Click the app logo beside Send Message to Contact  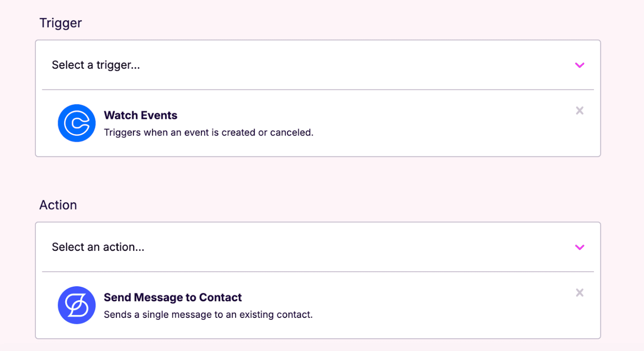point(76,305)
